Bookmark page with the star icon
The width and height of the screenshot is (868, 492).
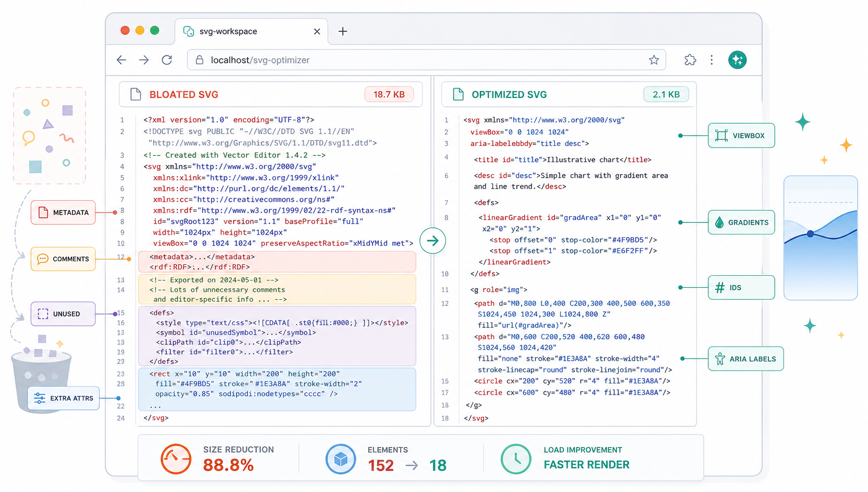(x=654, y=60)
